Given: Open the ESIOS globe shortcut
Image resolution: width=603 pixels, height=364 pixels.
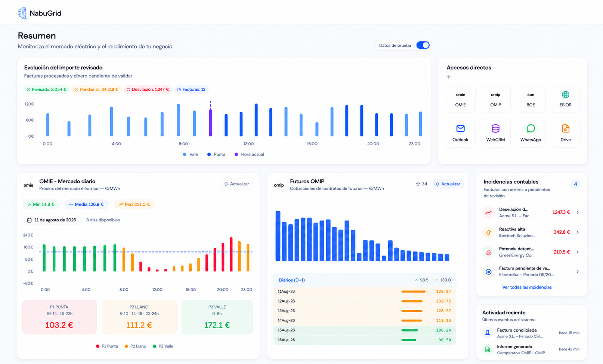Looking at the screenshot, I should (565, 99).
